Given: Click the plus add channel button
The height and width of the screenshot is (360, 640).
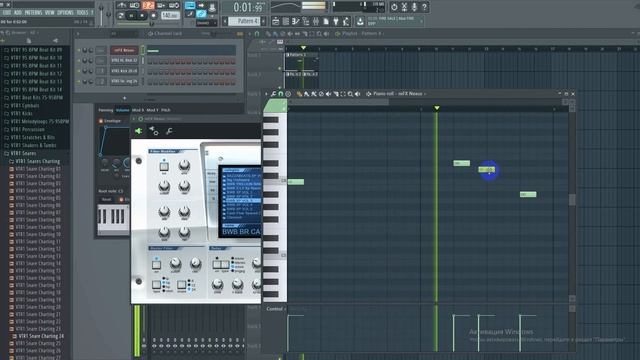Looking at the screenshot, I should point(124,98).
